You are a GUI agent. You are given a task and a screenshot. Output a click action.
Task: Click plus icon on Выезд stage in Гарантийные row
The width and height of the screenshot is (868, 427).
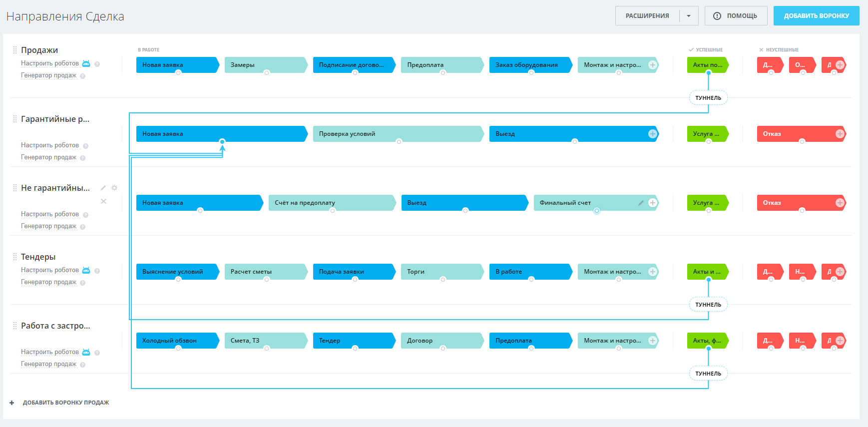652,134
